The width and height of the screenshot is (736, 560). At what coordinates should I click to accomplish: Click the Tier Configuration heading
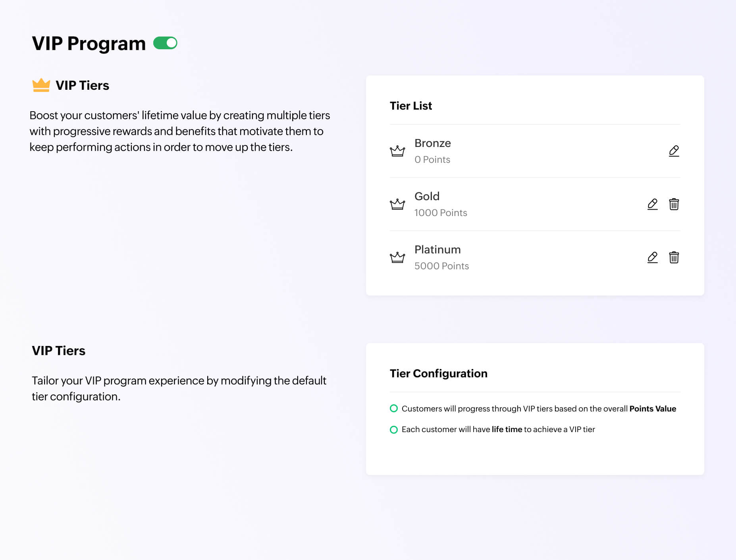point(438,373)
